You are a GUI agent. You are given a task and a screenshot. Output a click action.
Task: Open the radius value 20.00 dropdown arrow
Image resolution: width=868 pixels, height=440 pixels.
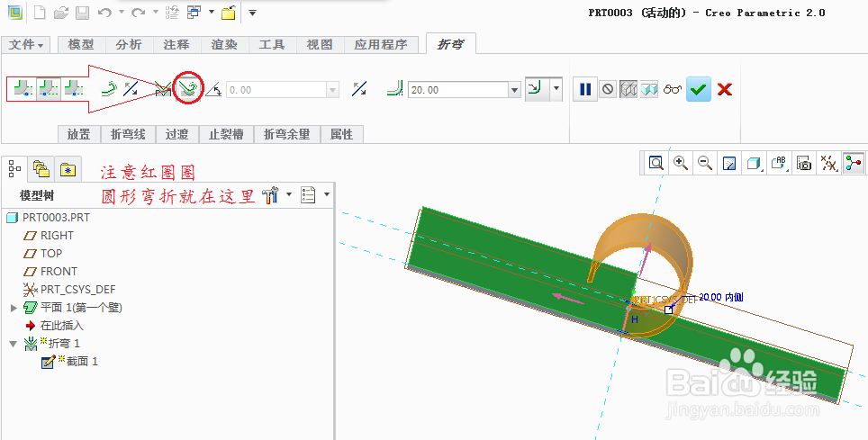[x=514, y=90]
